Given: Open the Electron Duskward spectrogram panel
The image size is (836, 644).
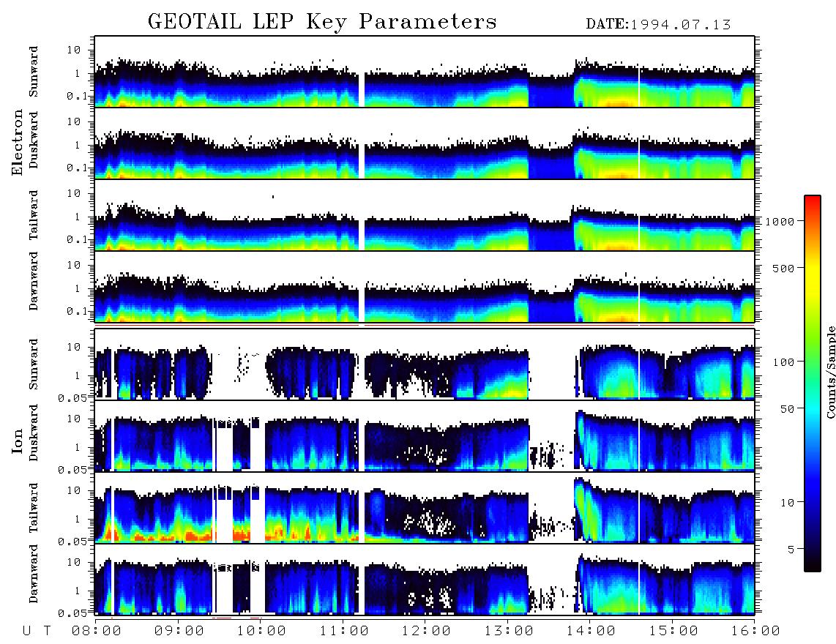Looking at the screenshot, I should pos(425,143).
